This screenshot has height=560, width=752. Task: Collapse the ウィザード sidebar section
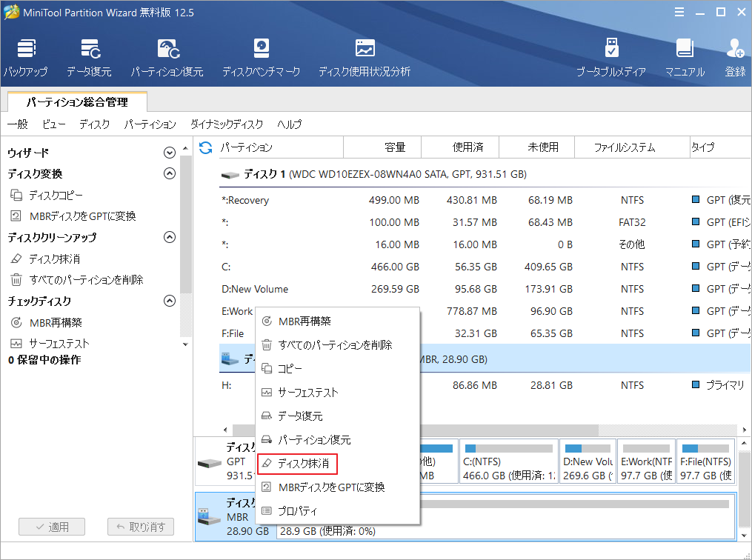pos(169,153)
